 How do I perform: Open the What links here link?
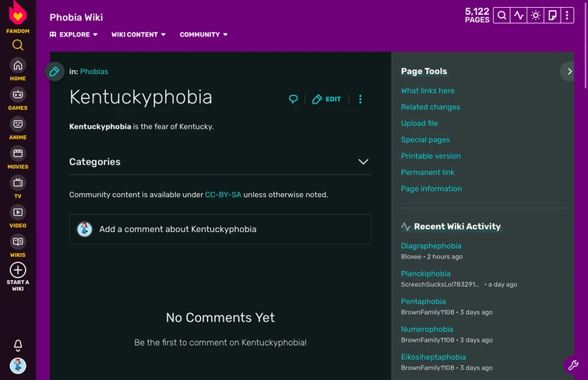(428, 90)
